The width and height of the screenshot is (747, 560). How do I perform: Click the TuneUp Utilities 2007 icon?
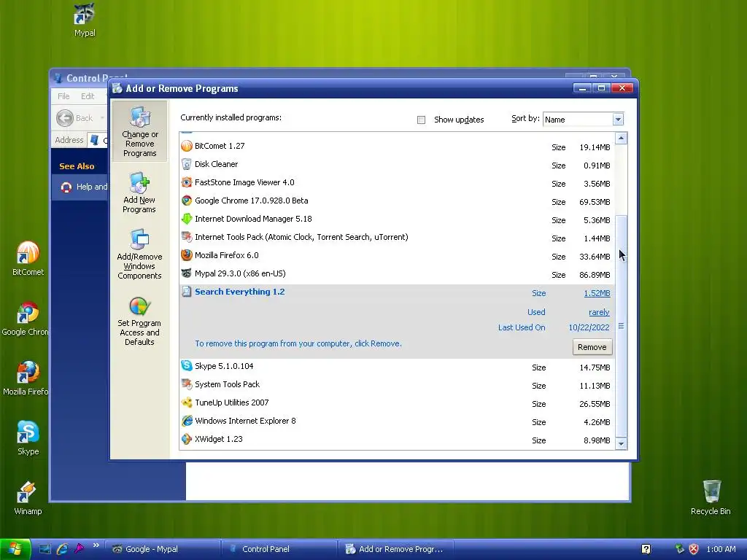coord(187,402)
